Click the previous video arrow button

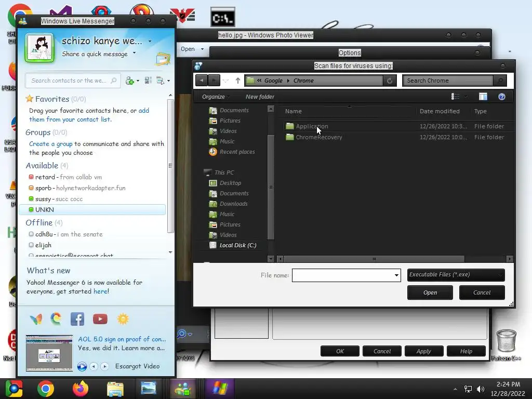pyautogui.click(x=94, y=366)
